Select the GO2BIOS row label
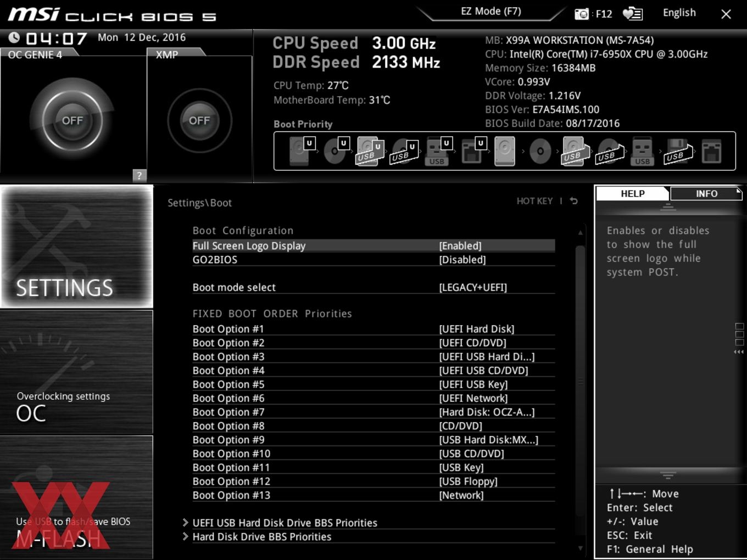This screenshot has width=747, height=560. point(215,260)
